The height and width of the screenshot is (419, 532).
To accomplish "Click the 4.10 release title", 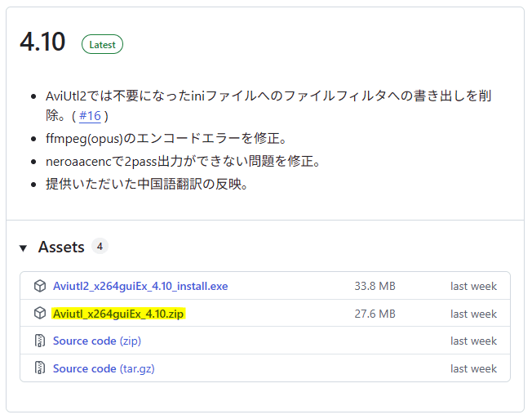I will click(x=42, y=42).
